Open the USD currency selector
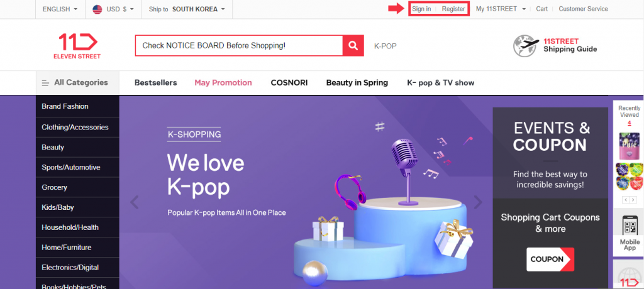Screen dimensions: 644x289 pos(113,9)
